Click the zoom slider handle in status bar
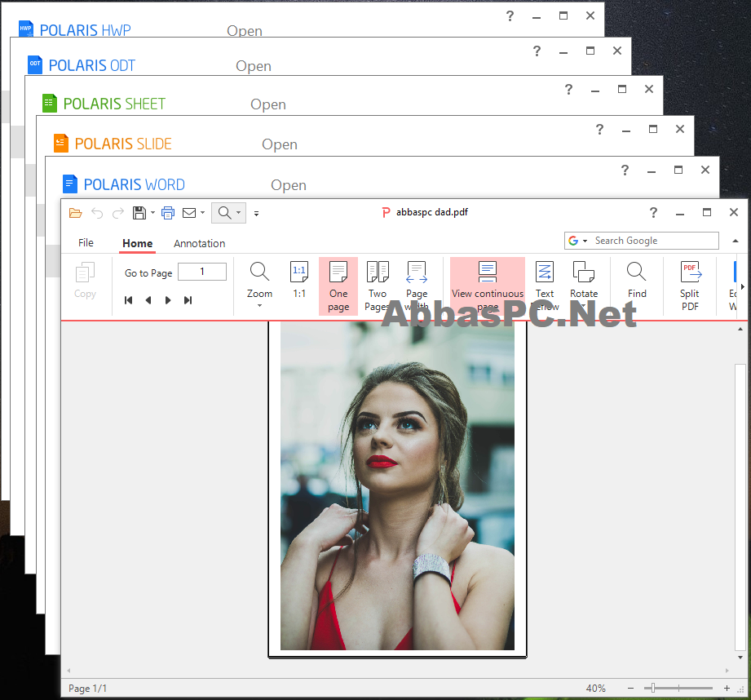 click(x=653, y=688)
